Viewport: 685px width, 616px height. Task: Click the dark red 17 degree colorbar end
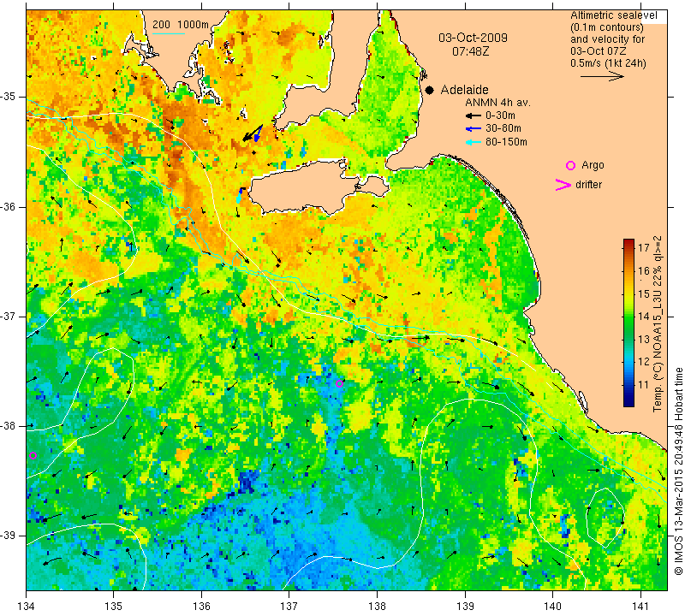coord(628,241)
